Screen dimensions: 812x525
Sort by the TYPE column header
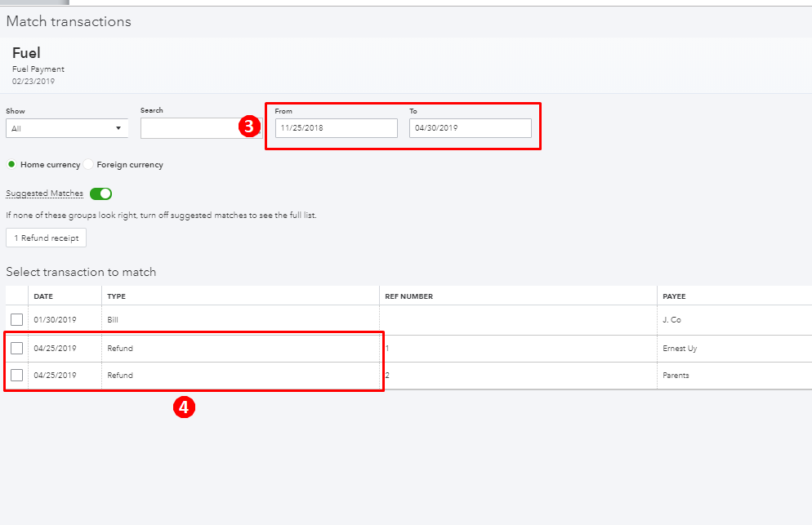(x=117, y=296)
